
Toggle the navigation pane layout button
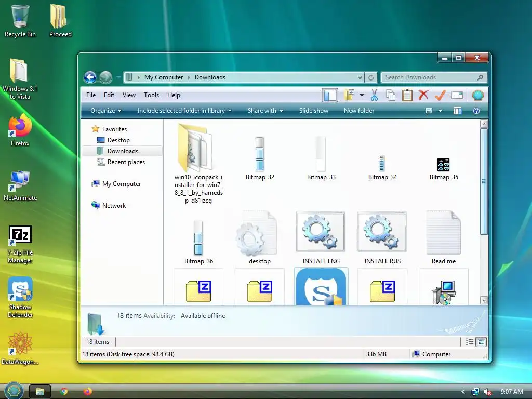[x=330, y=96]
